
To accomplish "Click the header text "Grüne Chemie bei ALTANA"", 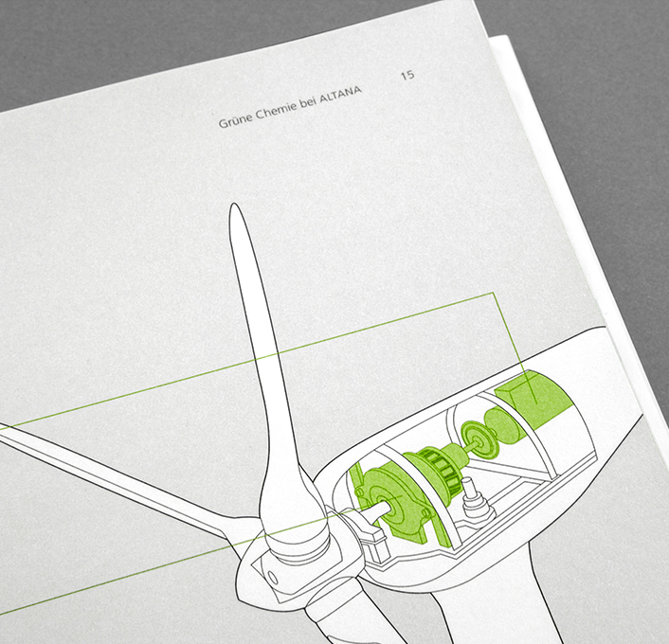I will [290, 107].
